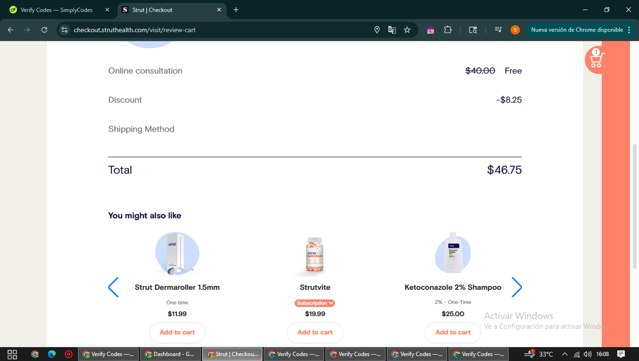Open the Windows notification center icon

tap(621, 354)
